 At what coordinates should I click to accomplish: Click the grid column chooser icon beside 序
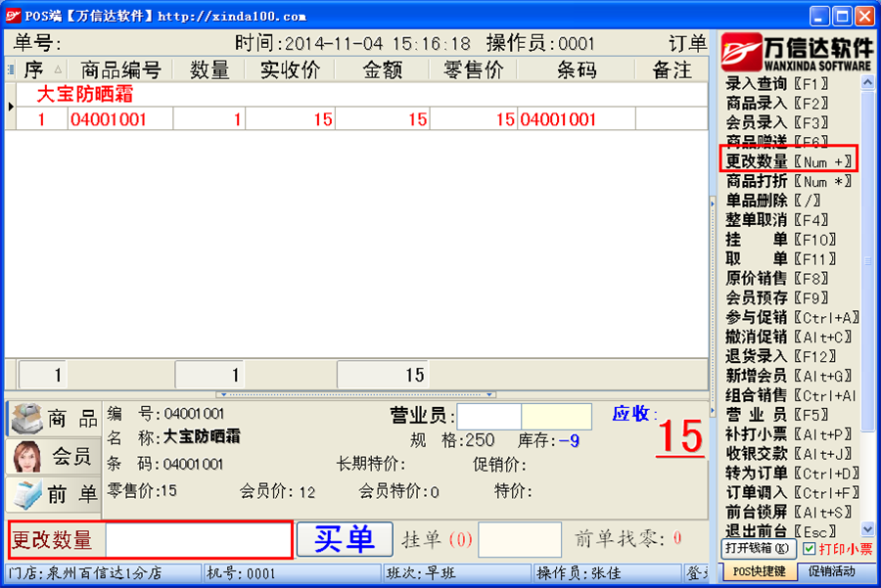pyautogui.click(x=11, y=70)
